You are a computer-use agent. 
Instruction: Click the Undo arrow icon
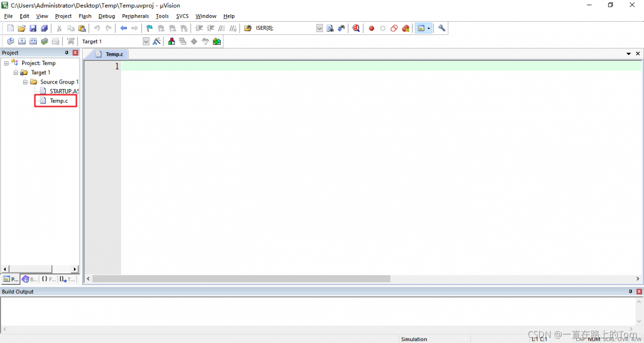pos(97,29)
